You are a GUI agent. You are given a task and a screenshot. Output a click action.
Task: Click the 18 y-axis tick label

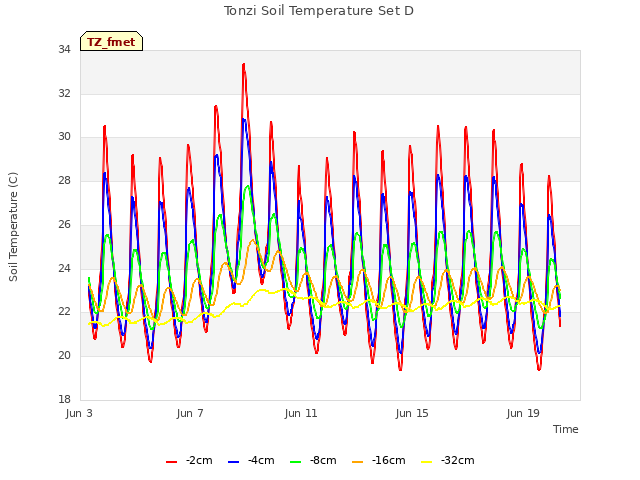(x=64, y=399)
